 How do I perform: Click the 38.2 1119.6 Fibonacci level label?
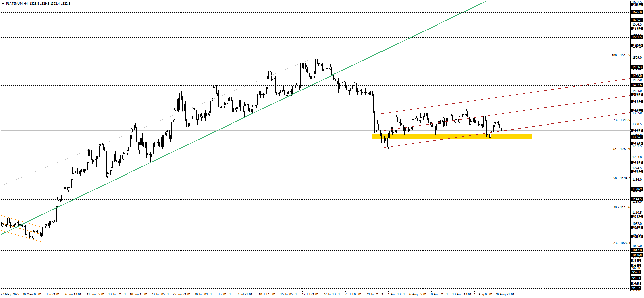pyautogui.click(x=621, y=207)
